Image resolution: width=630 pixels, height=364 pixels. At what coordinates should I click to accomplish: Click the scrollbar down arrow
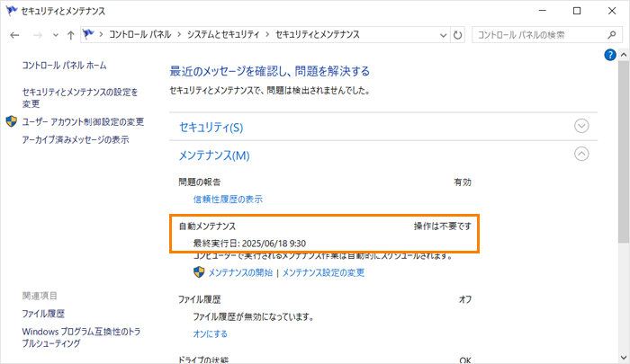[624, 357]
